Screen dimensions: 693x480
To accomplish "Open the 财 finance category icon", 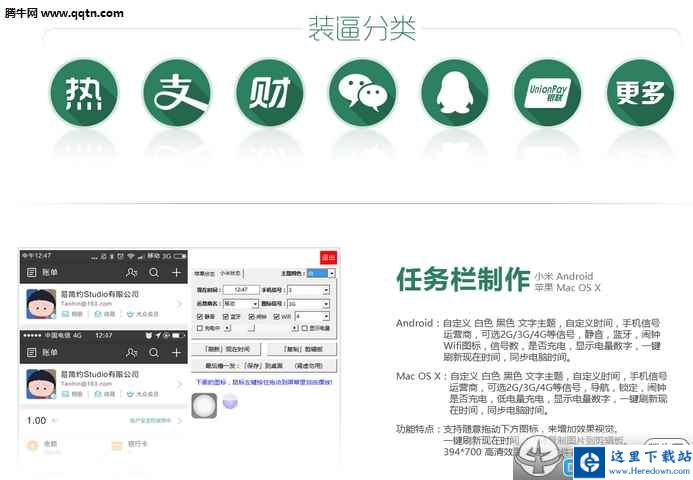I will 270,93.
